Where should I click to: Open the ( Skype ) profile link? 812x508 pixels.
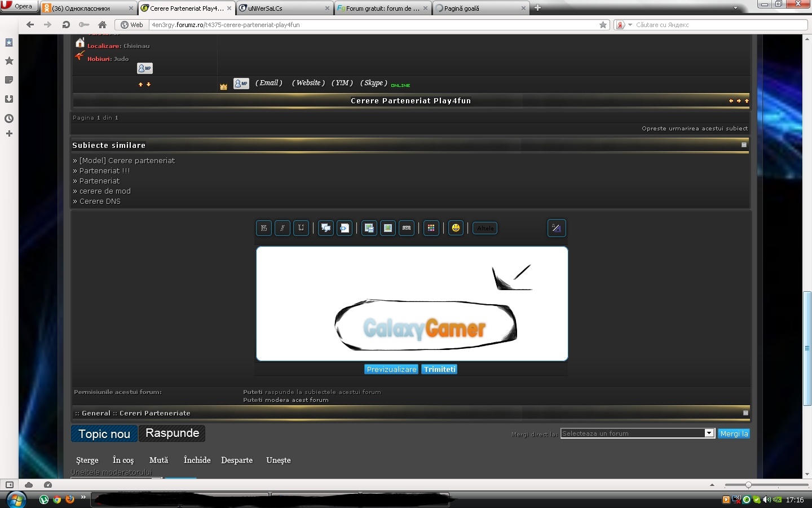(374, 83)
